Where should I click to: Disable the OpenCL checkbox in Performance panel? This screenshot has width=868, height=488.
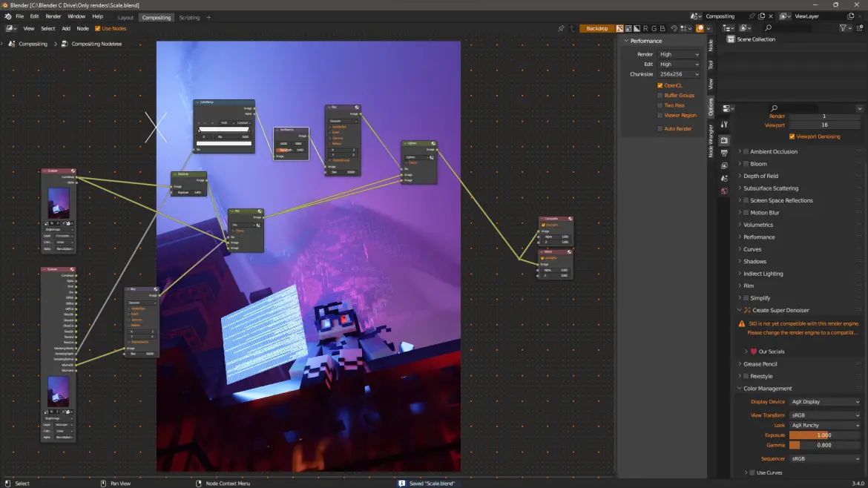tap(660, 85)
